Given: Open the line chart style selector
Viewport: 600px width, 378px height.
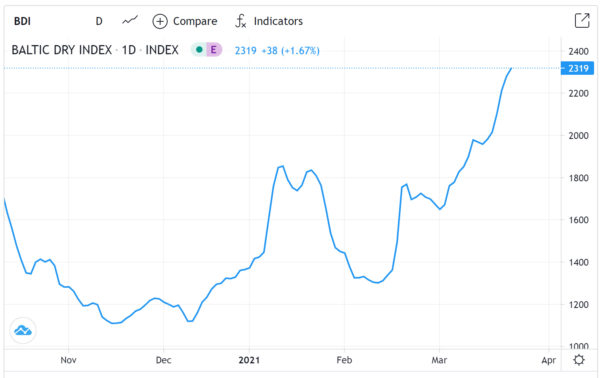Looking at the screenshot, I should (x=130, y=20).
